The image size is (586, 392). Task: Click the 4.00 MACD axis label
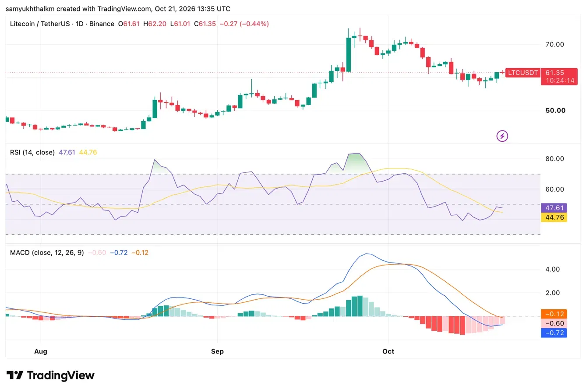(x=553, y=269)
